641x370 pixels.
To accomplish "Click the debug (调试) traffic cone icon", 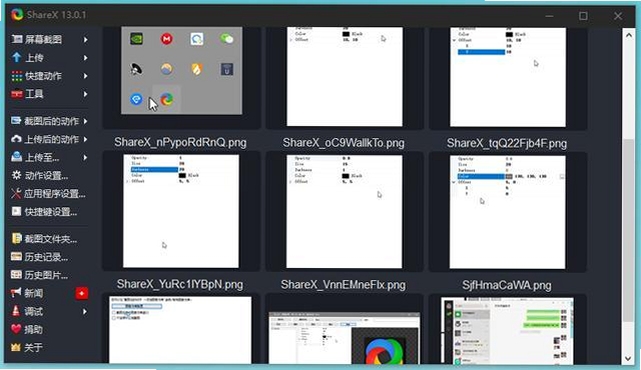I will click(x=16, y=311).
